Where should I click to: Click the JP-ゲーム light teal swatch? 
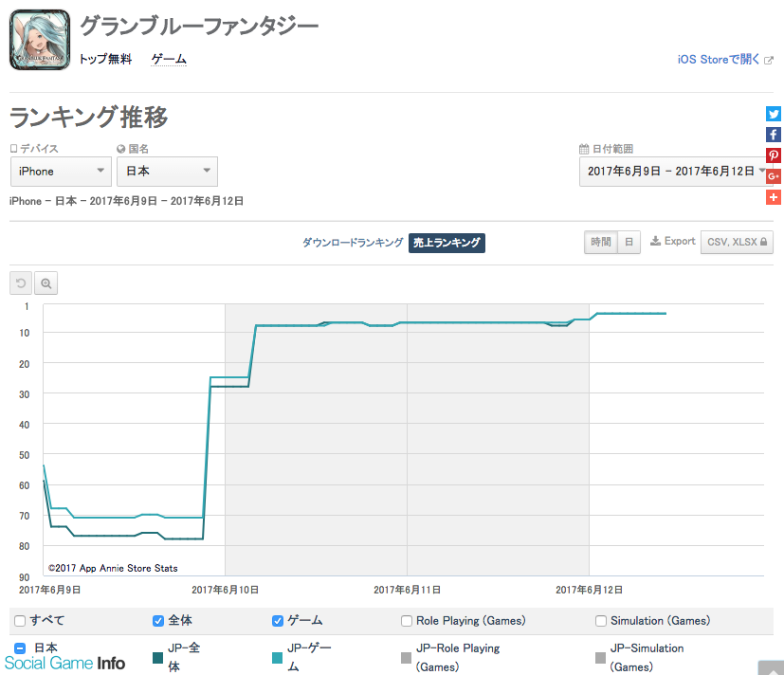[x=278, y=658]
